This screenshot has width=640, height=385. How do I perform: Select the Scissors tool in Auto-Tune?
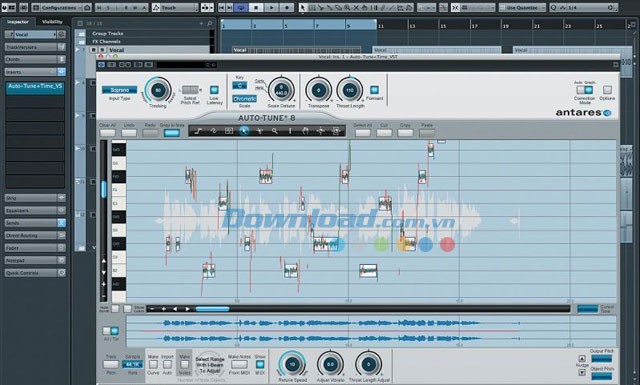(x=259, y=131)
